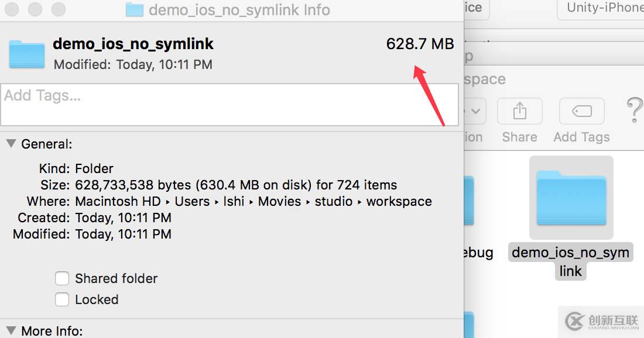The width and height of the screenshot is (644, 338).
Task: Click the question mark help icon
Action: (635, 110)
